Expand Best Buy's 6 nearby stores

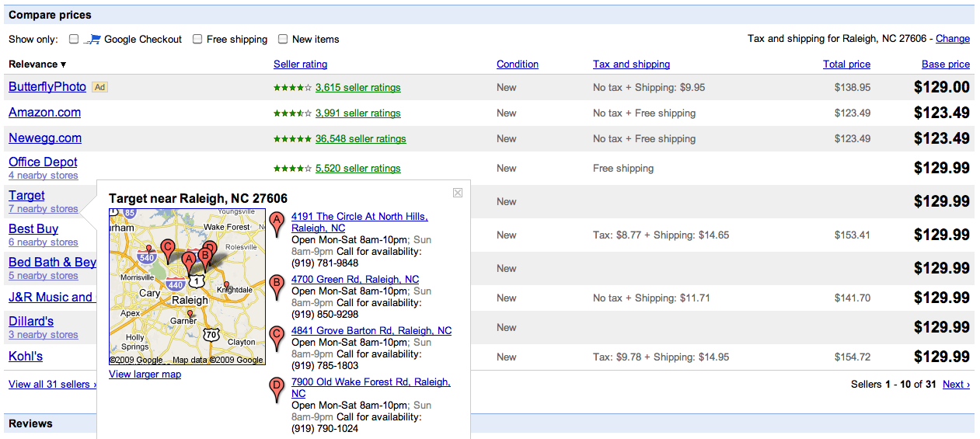tap(43, 242)
